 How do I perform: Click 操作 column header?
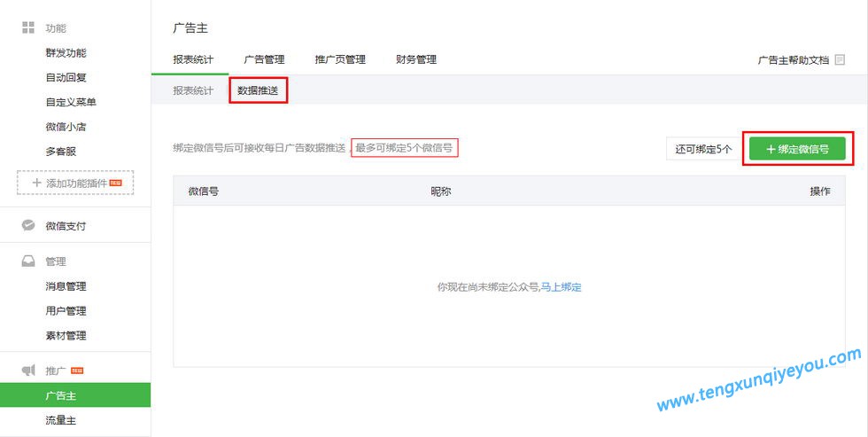[x=820, y=191]
